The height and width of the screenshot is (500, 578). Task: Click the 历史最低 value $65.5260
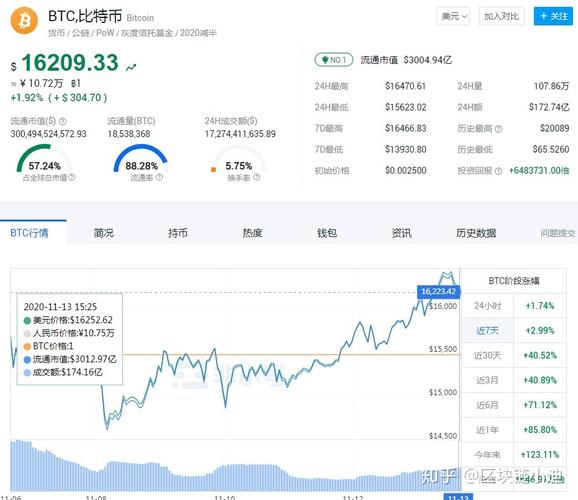tap(551, 149)
